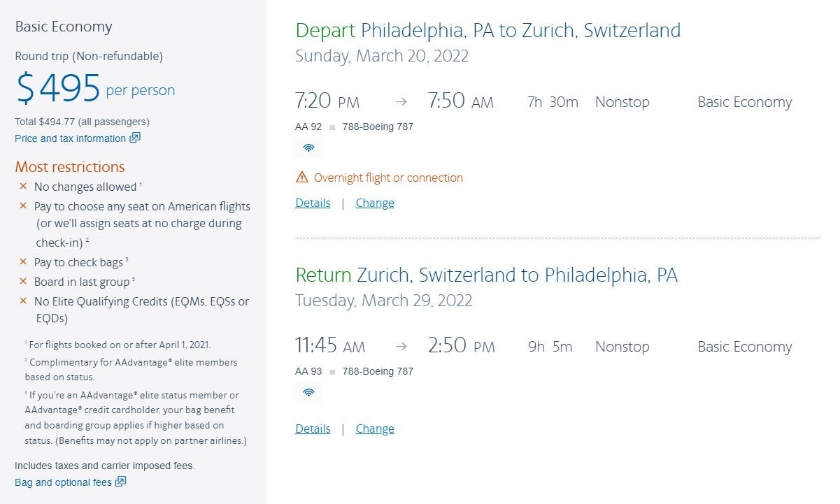The width and height of the screenshot is (840, 504).
Task: Click the X icon beside No Elite Qualifying Credits
Action: click(x=23, y=301)
